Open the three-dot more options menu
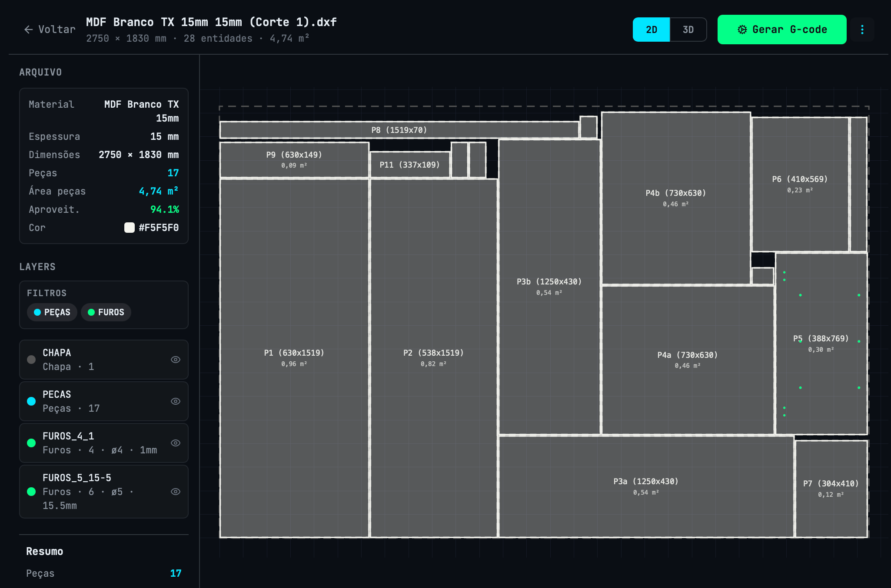The height and width of the screenshot is (588, 891). coord(862,30)
